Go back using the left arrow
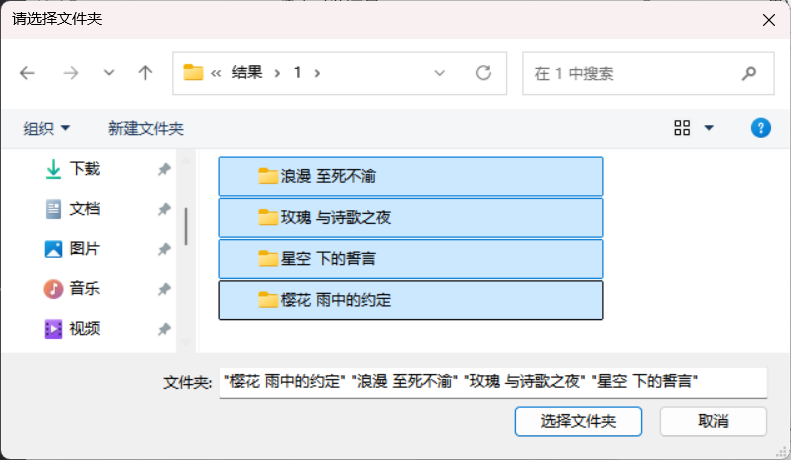Screen dimensions: 791x460 [x=27, y=73]
